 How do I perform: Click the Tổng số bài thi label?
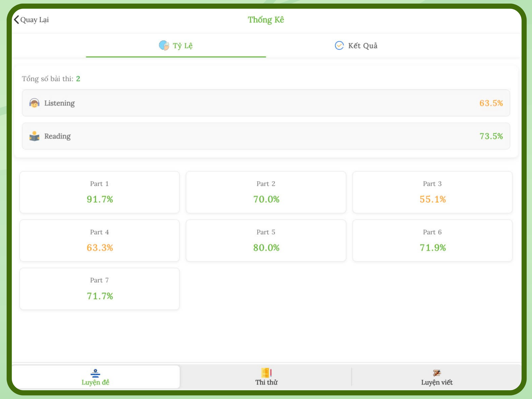[48, 79]
